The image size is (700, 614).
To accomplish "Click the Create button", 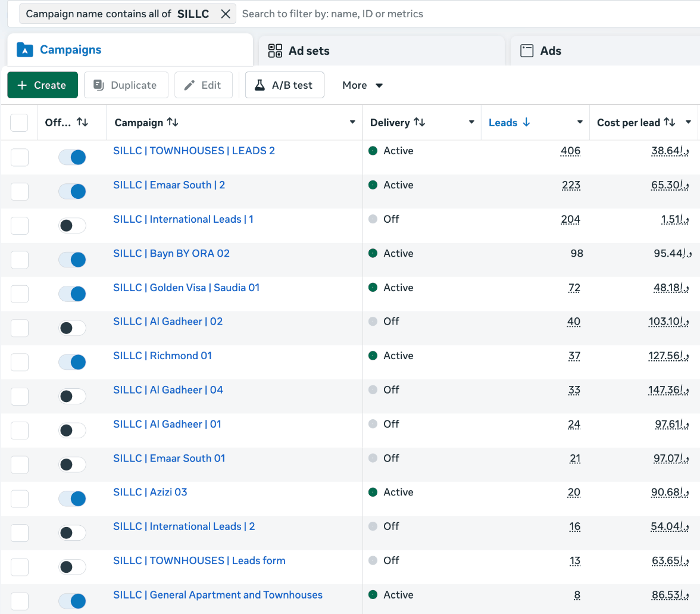I will [x=42, y=85].
